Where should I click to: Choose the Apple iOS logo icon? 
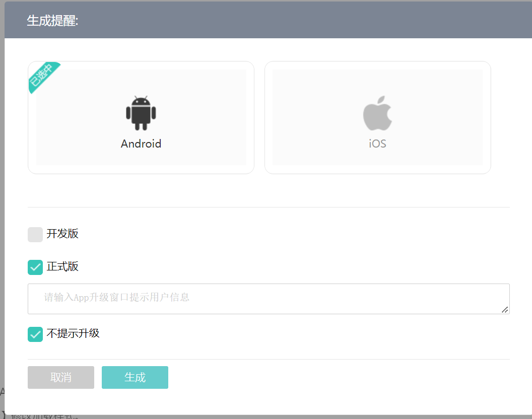pyautogui.click(x=377, y=113)
